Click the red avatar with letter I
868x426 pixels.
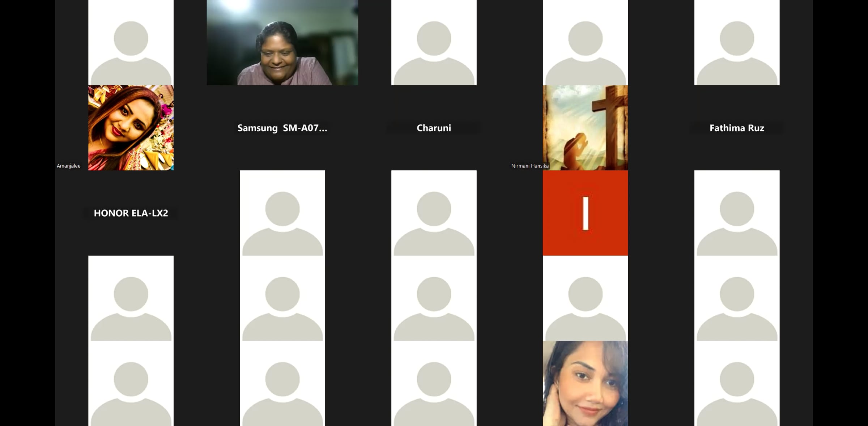click(x=585, y=213)
